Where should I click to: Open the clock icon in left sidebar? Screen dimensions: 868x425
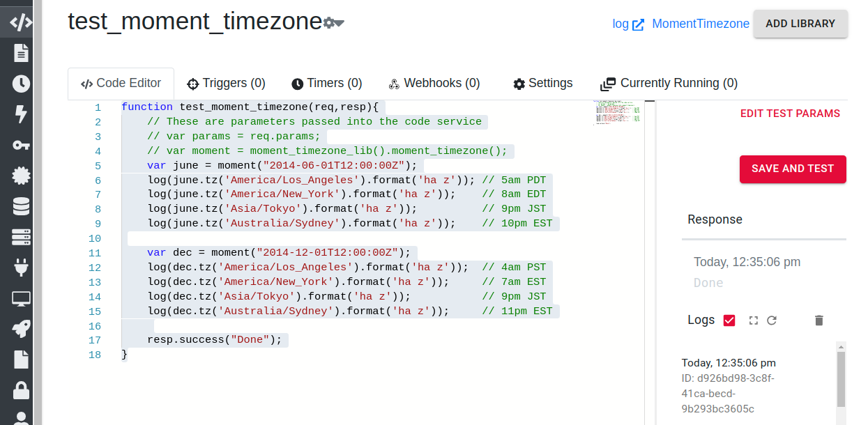point(21,84)
